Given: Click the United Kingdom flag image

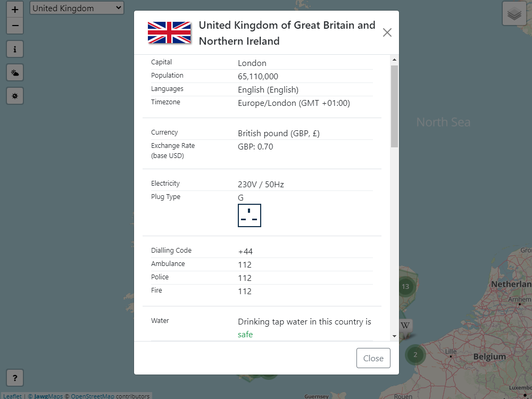Looking at the screenshot, I should 169,32.
